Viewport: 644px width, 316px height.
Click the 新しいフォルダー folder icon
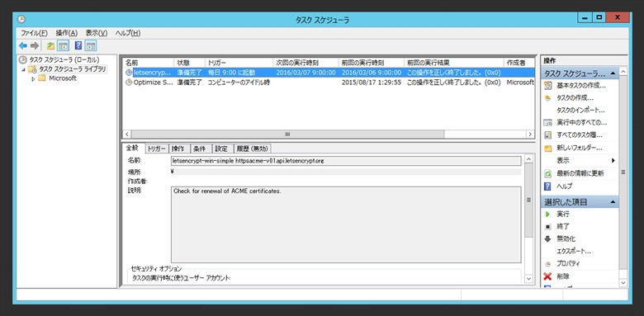[548, 148]
